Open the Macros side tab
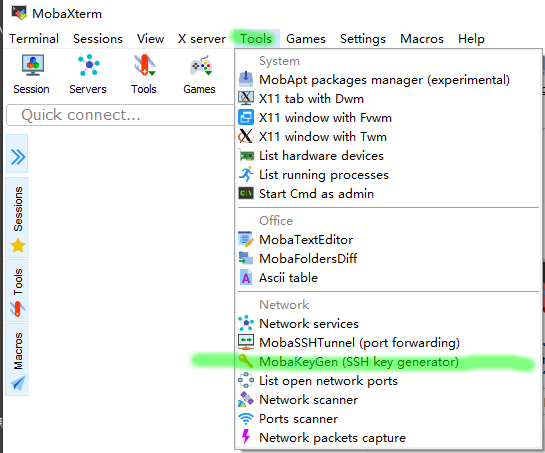This screenshot has width=545, height=453. click(x=17, y=360)
